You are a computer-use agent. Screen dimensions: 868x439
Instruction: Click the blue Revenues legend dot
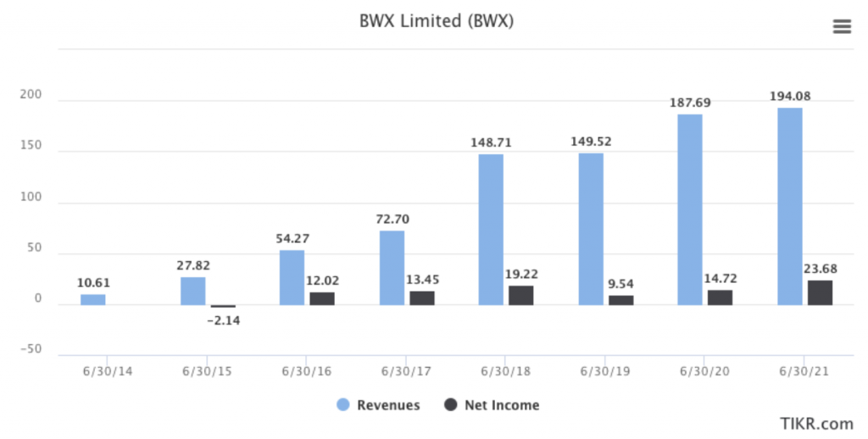click(343, 405)
